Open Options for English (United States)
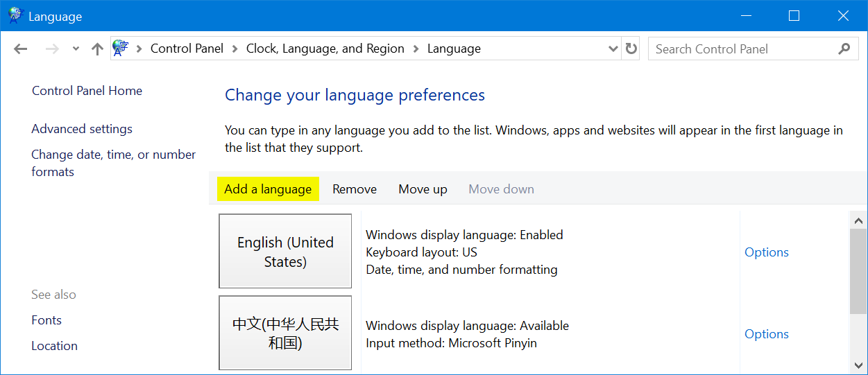Image resolution: width=868 pixels, height=375 pixels. (766, 252)
